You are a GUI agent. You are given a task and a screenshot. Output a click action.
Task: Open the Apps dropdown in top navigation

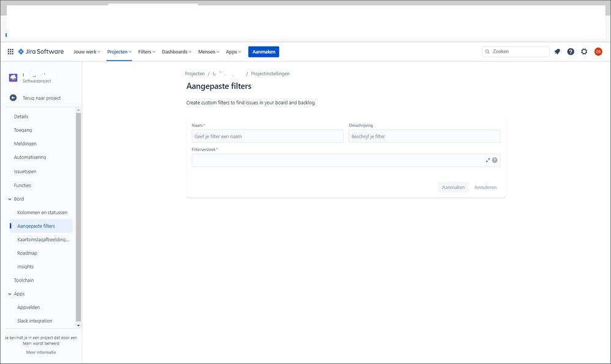234,51
